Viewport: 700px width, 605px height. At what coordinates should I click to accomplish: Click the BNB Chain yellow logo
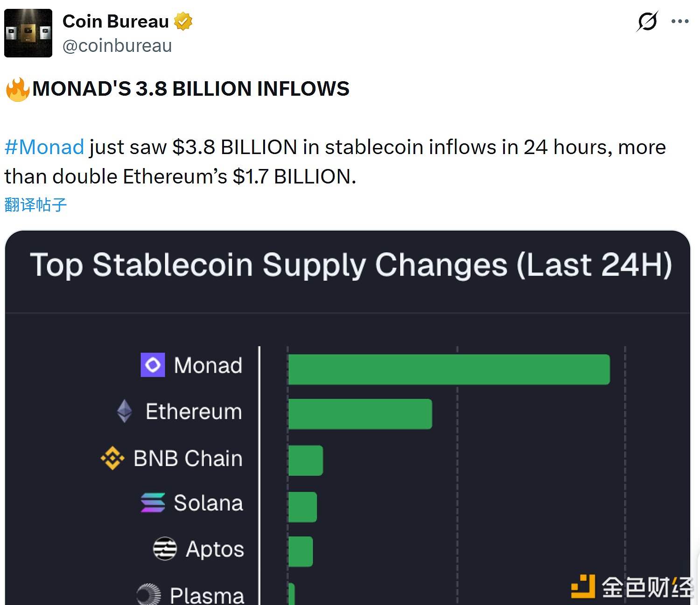tap(112, 458)
